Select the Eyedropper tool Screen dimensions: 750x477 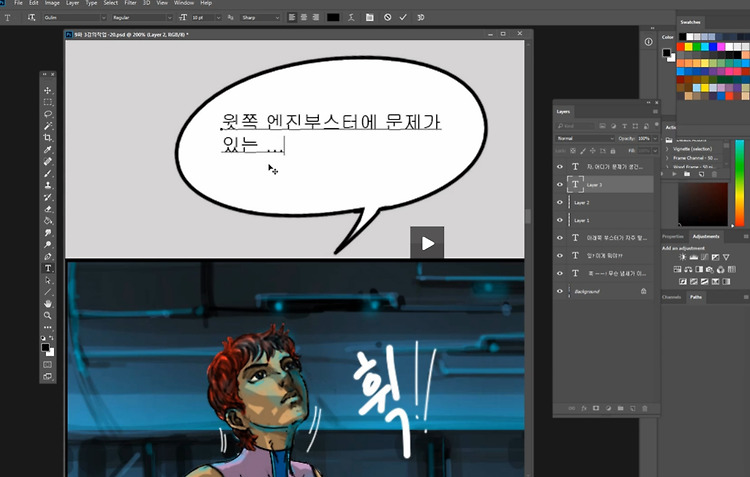(48, 150)
